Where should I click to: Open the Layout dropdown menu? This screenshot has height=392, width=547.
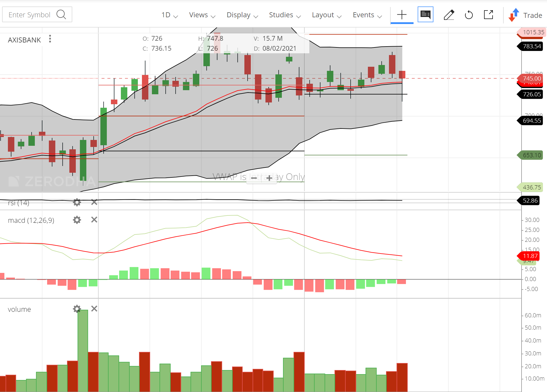tap(327, 15)
